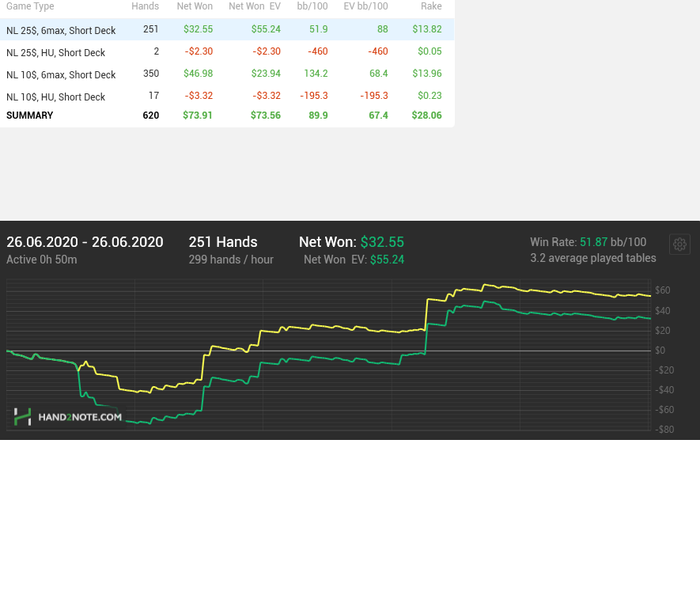Sort by the Net Won column header
Image resolution: width=700 pixels, height=599 pixels.
point(195,6)
